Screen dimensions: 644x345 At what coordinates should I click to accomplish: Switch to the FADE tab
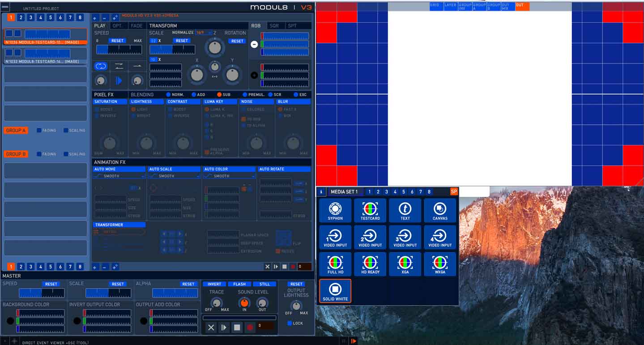click(136, 26)
